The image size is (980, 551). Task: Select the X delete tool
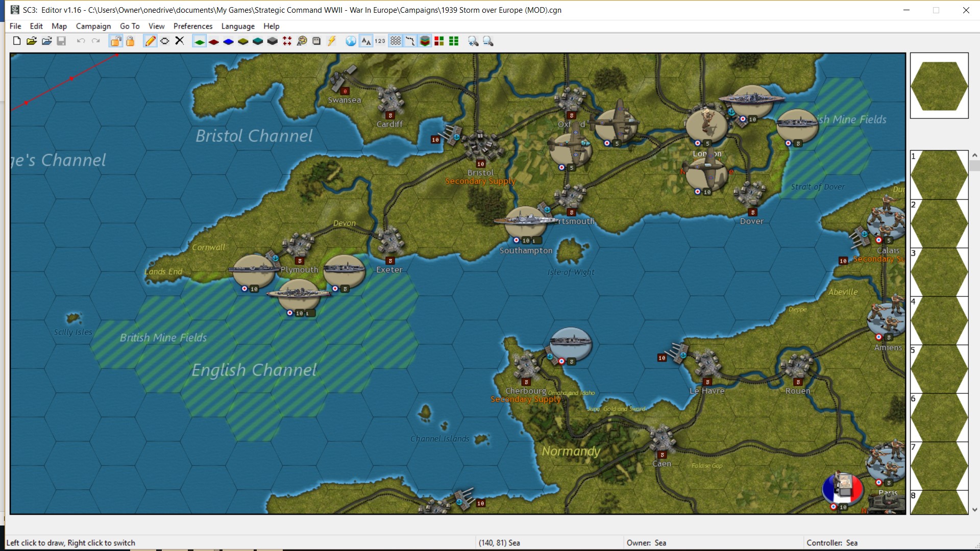pos(179,41)
